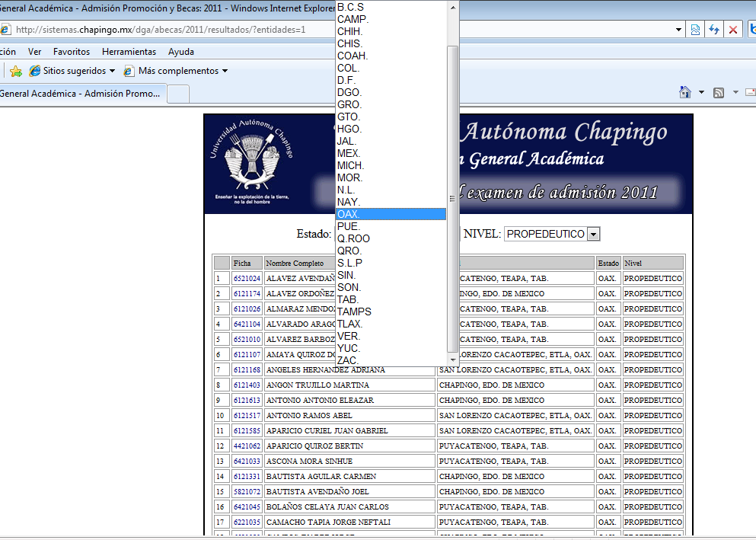Open ficha link 6121174
The image size is (756, 540).
coord(247,294)
